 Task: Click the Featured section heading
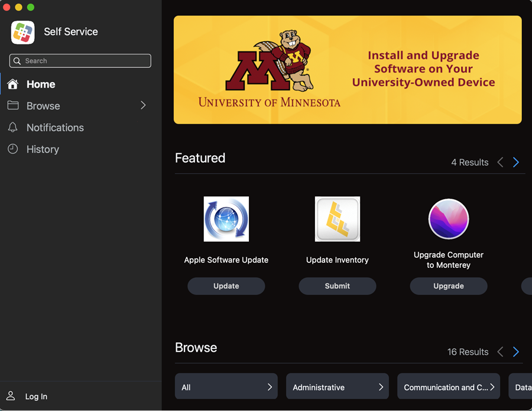(200, 158)
